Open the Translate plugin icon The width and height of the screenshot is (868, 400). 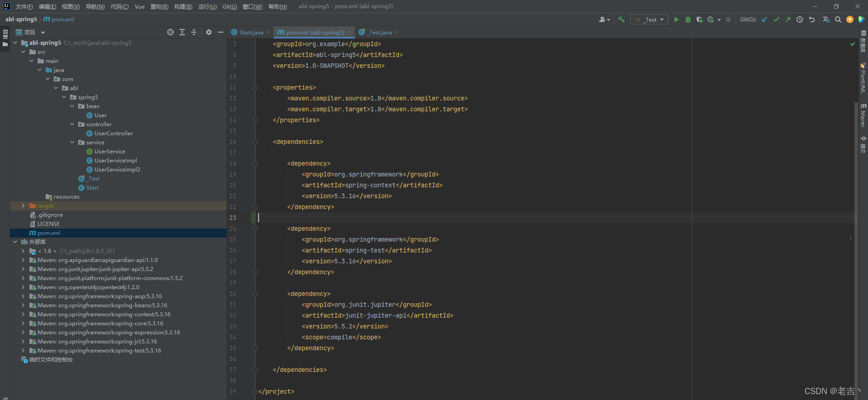826,19
